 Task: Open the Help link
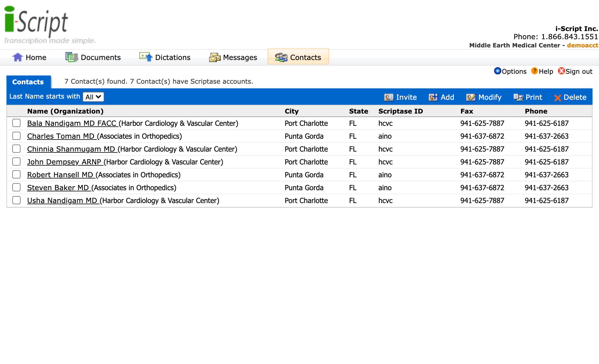[x=546, y=71]
